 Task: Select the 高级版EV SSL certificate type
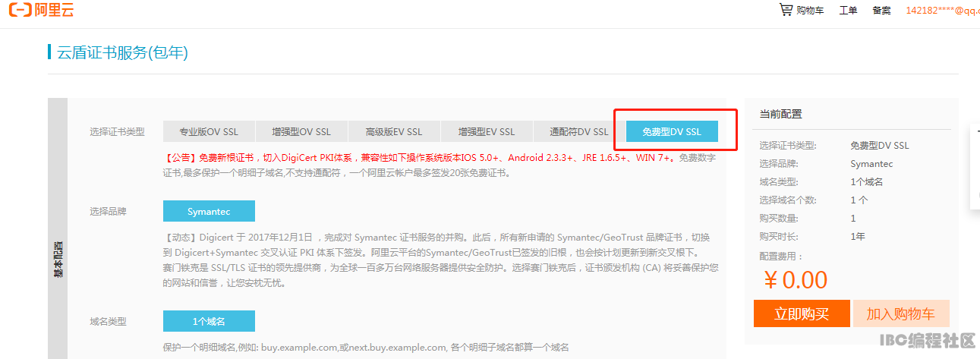pos(394,131)
